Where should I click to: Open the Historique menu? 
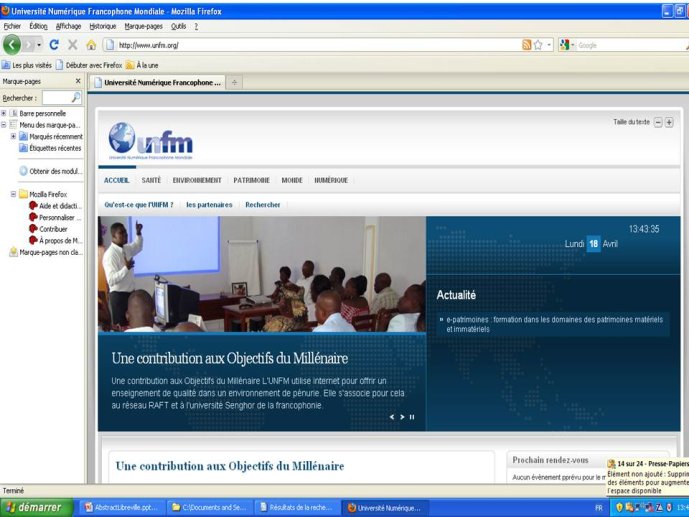click(x=102, y=26)
